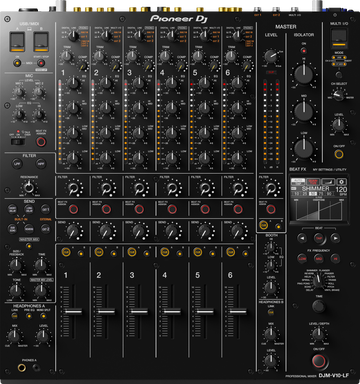The height and width of the screenshot is (384, 360).
Task: Enable the MIC Beat FX Assign button
Action: (x=41, y=142)
